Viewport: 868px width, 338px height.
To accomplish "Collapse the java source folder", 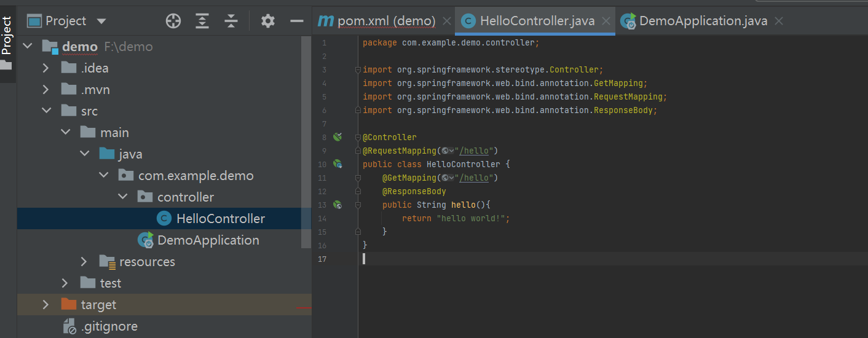I will coord(84,154).
